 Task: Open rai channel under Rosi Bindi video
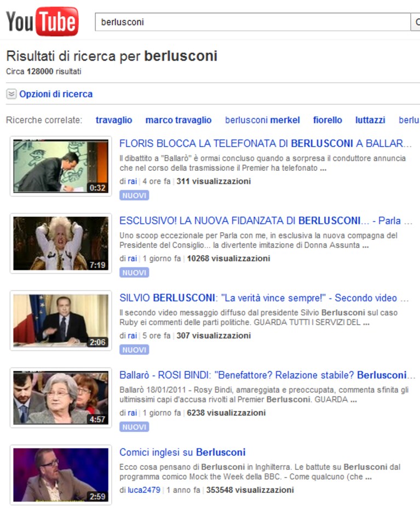click(x=132, y=413)
